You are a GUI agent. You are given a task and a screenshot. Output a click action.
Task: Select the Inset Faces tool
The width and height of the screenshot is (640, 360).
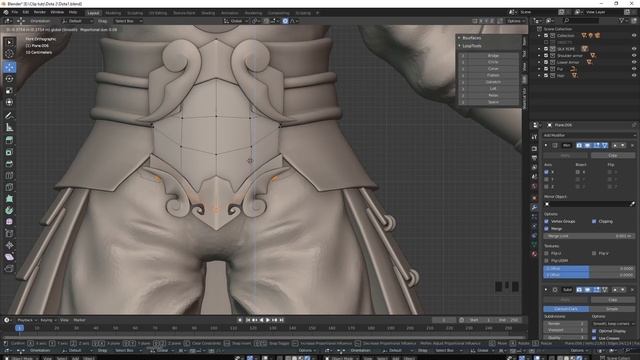(x=9, y=152)
